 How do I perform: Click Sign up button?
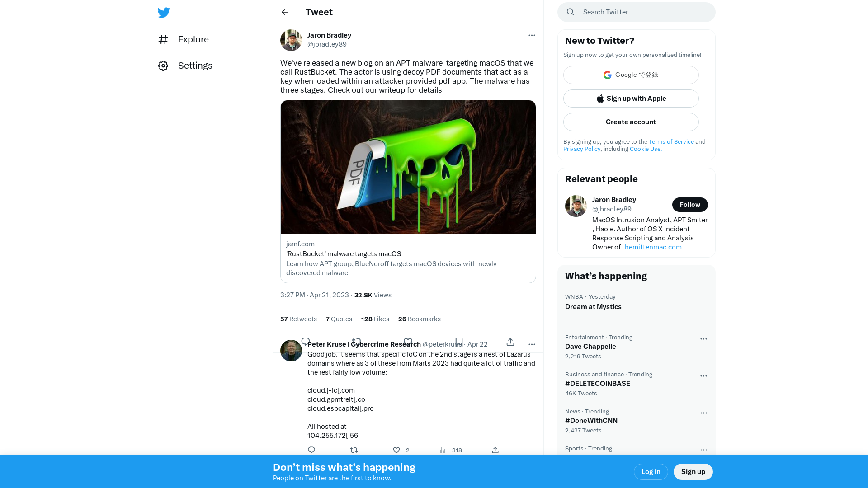click(x=693, y=471)
